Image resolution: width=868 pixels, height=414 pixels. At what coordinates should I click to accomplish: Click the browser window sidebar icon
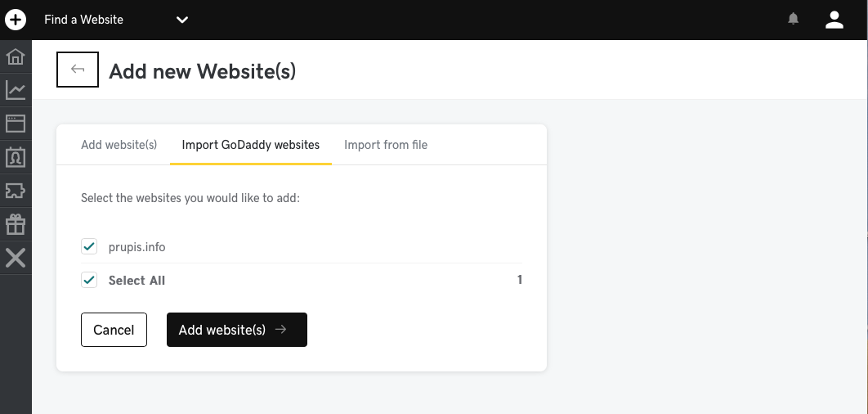[16, 124]
